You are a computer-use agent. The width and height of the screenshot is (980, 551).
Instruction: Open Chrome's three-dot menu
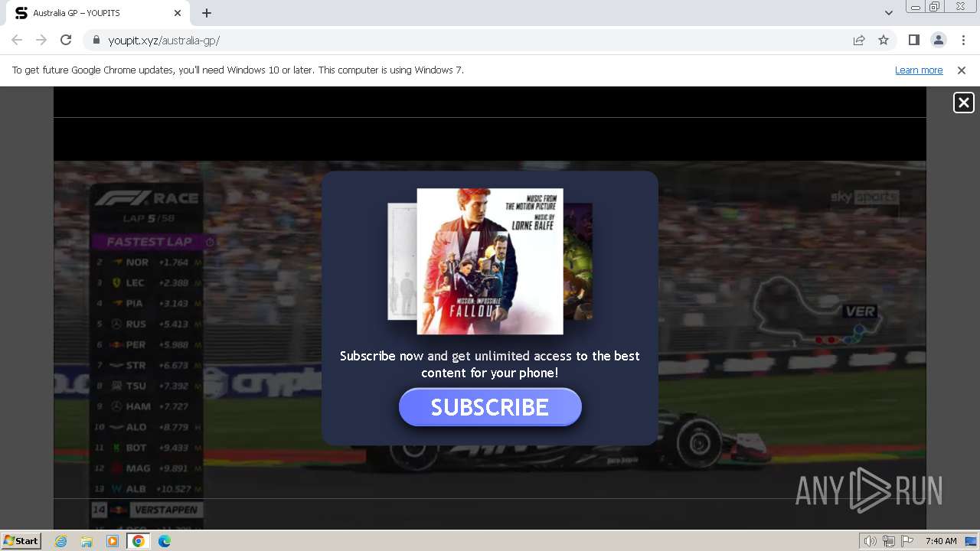963,40
